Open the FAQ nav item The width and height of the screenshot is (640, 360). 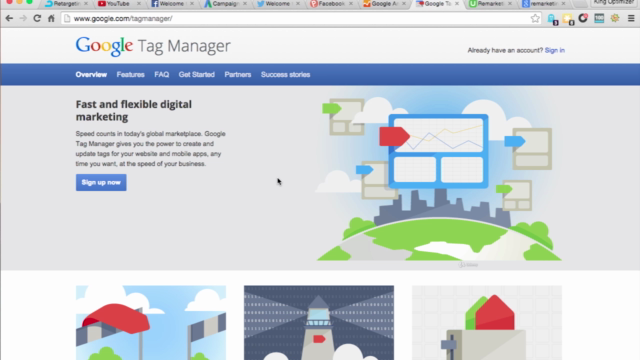(162, 75)
